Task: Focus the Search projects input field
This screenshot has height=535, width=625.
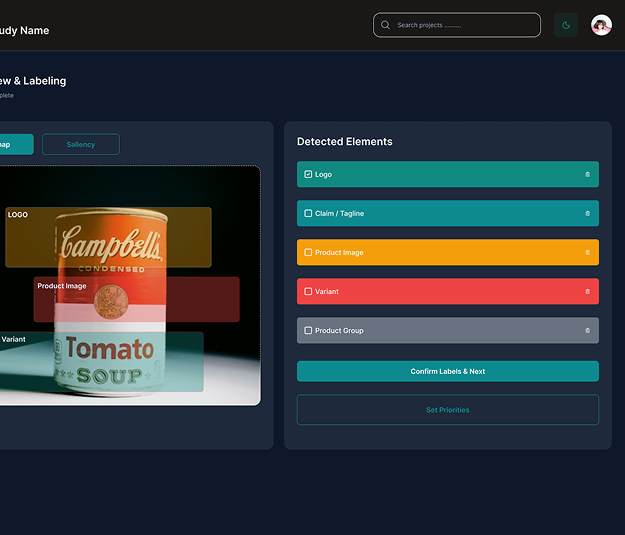Action: point(457,25)
